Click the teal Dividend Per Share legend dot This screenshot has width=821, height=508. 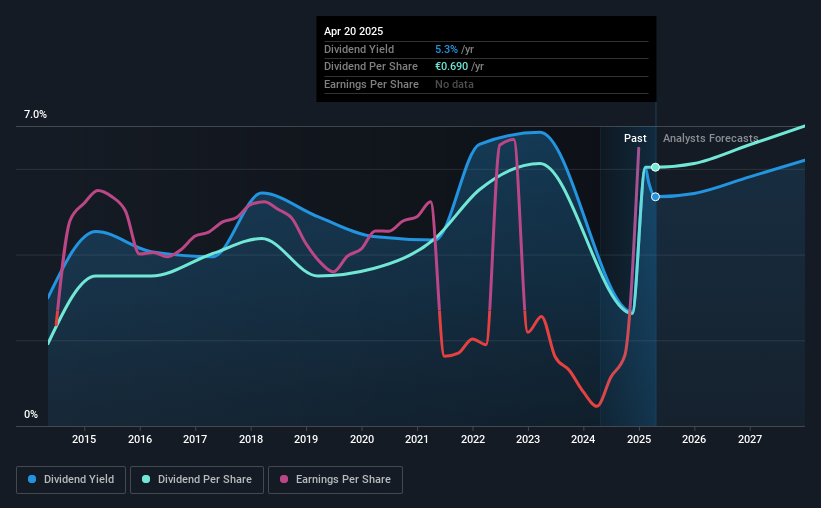(x=146, y=479)
